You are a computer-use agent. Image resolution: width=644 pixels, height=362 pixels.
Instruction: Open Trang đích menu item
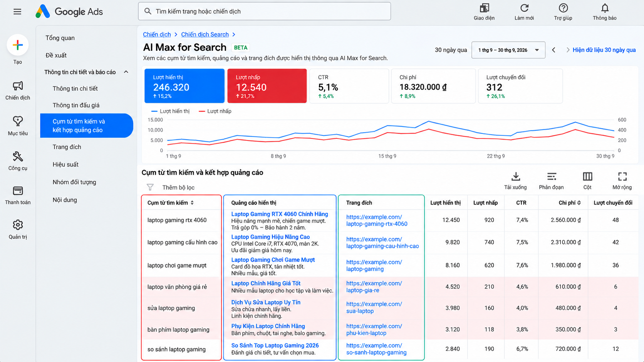(67, 147)
